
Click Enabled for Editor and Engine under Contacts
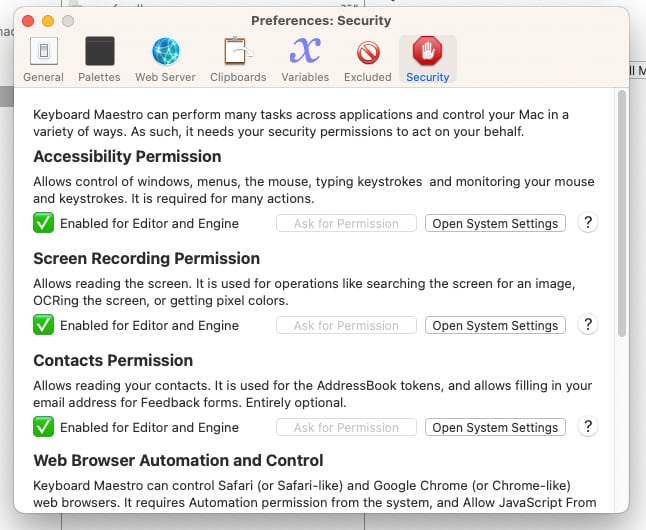pos(150,427)
